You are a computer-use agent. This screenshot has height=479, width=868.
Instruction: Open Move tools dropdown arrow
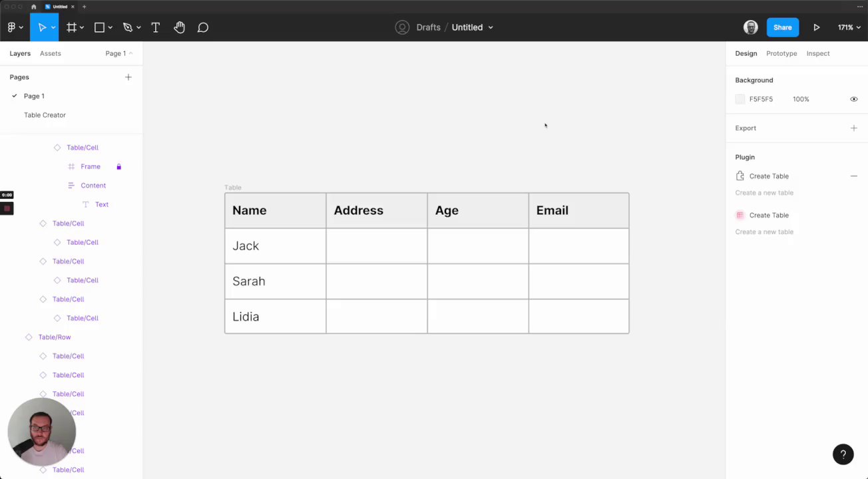click(x=53, y=27)
